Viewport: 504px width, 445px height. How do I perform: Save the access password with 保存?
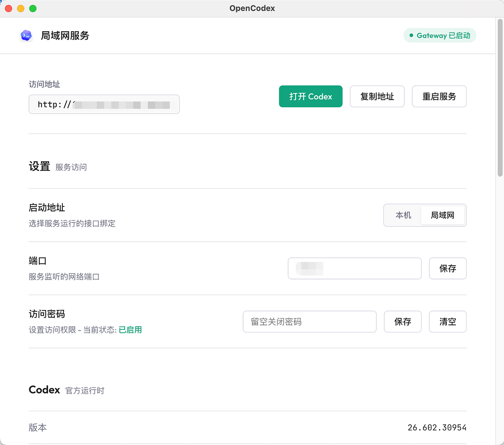tap(403, 322)
